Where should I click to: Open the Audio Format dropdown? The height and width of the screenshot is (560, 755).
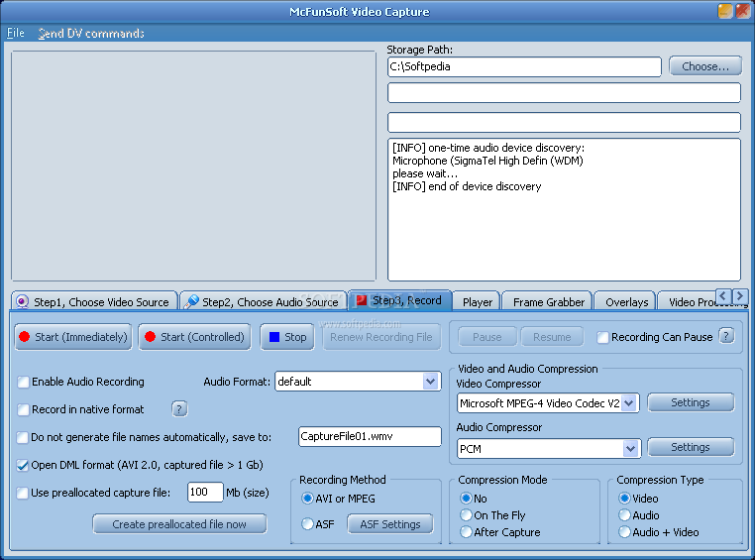point(430,382)
